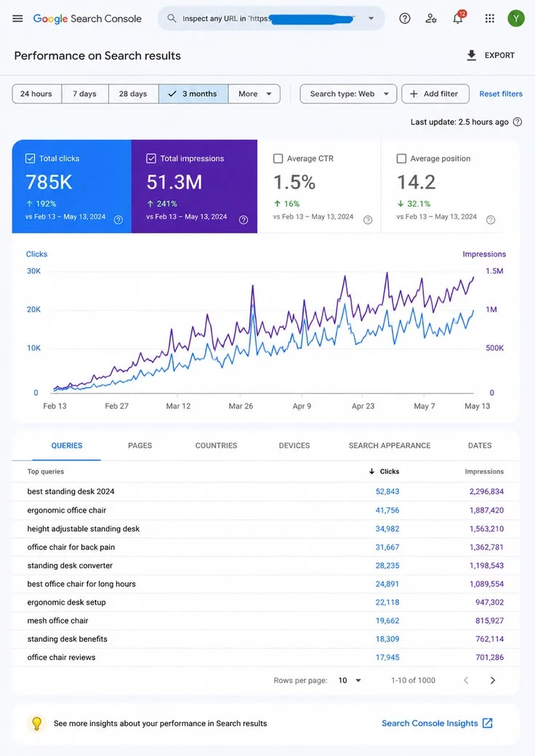535x756 pixels.
Task: Click clicks value 52,843
Action: coord(387,491)
